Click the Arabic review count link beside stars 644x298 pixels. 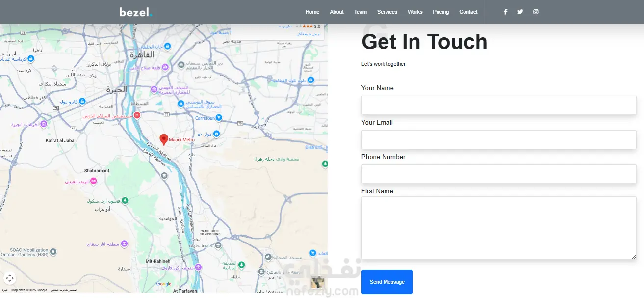pyautogui.click(x=285, y=26)
